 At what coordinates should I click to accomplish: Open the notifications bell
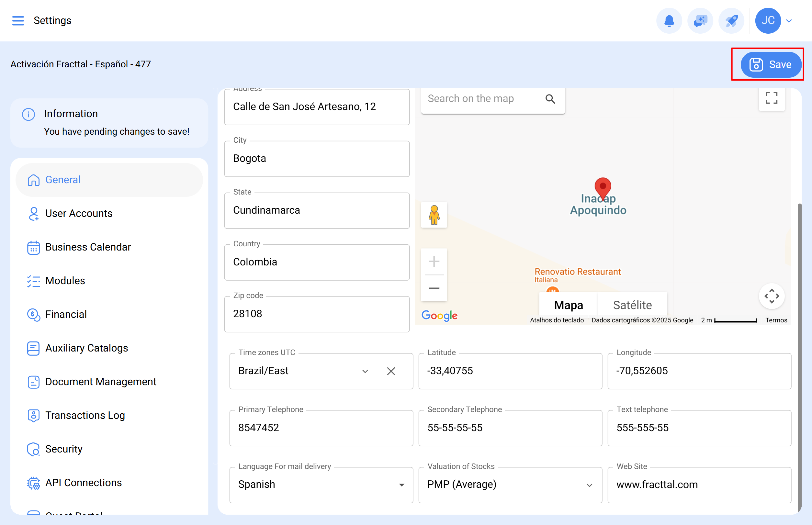click(669, 20)
